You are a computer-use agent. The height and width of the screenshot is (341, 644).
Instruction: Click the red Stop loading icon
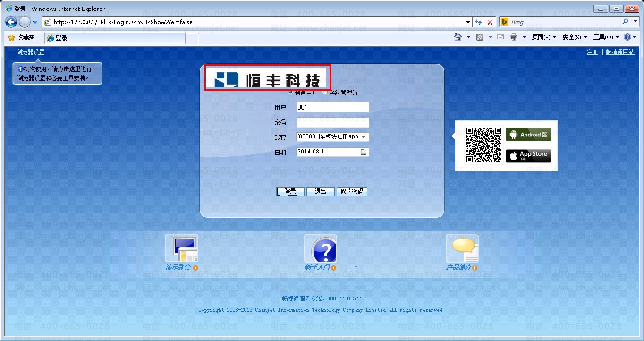[490, 22]
